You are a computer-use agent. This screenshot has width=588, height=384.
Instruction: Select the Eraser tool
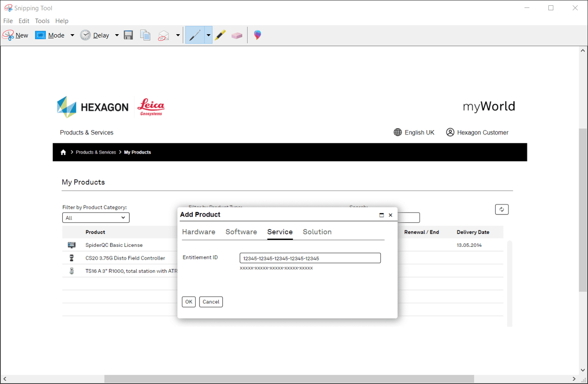(237, 35)
